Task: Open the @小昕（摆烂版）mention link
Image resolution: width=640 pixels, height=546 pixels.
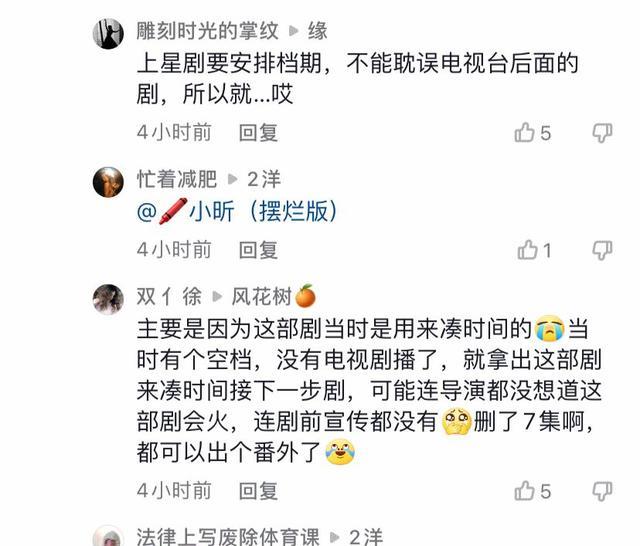Action: [x=238, y=211]
